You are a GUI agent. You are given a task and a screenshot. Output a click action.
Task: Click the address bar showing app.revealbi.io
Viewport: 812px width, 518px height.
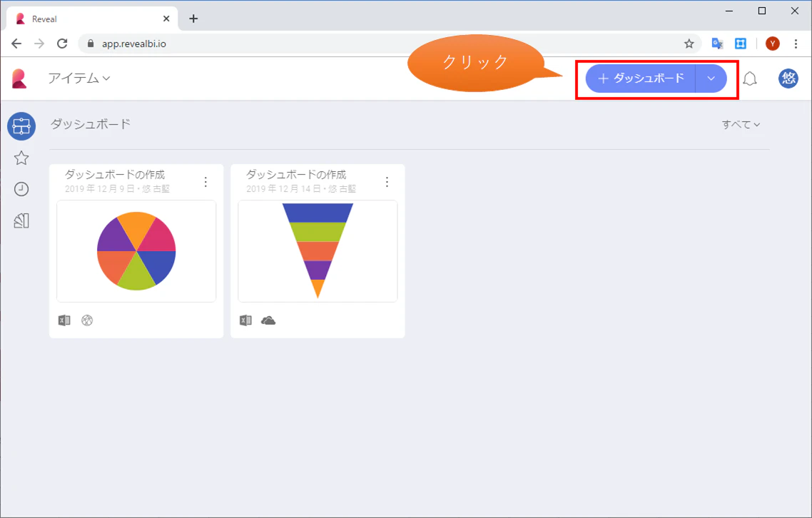tap(390, 44)
